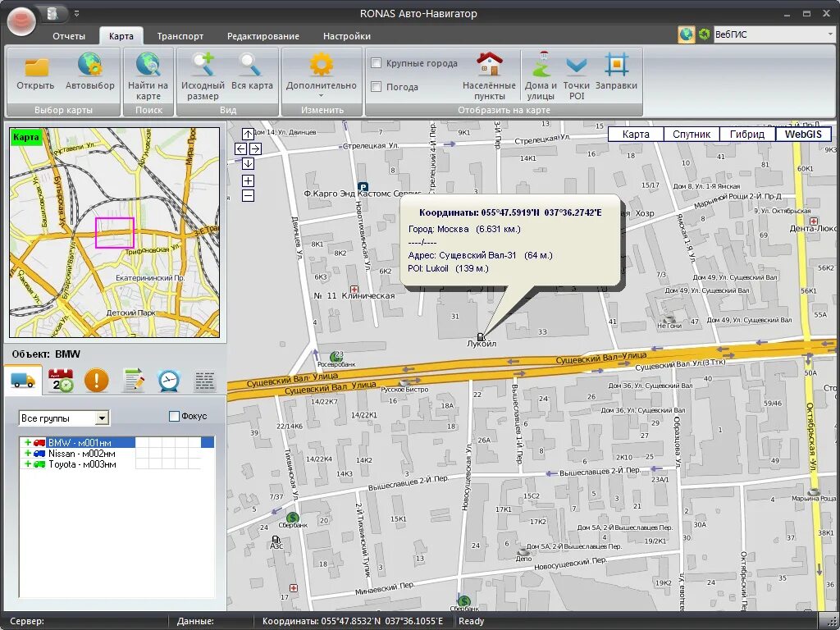Screen dimensions: 840x630
Task: Expand Nissan - м002нм tree node
Action: pos(28,453)
